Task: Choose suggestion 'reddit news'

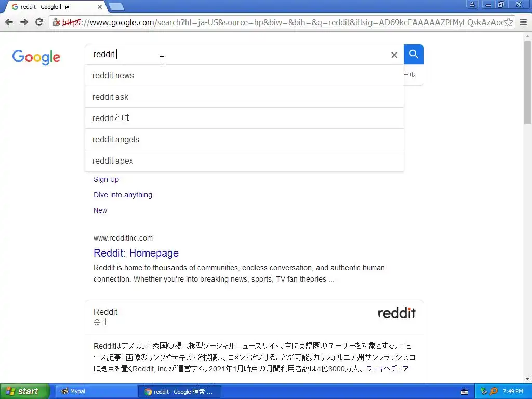Action: [x=244, y=75]
